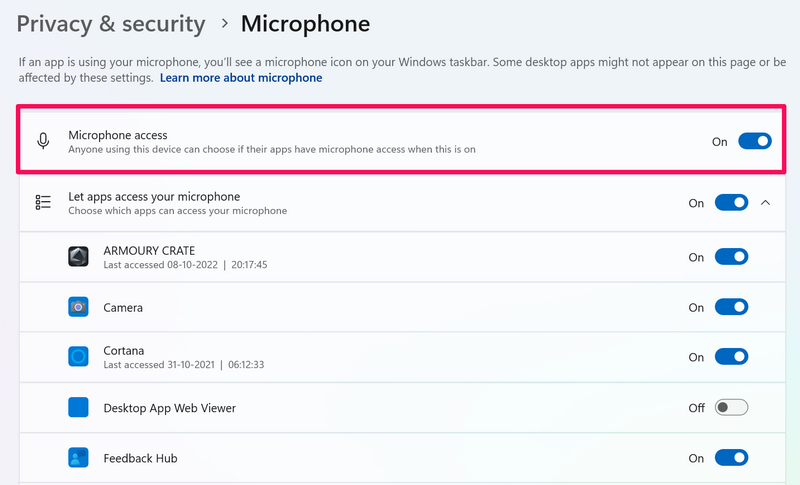The width and height of the screenshot is (800, 485).
Task: Turn off the Microphone access toggle
Action: 755,141
